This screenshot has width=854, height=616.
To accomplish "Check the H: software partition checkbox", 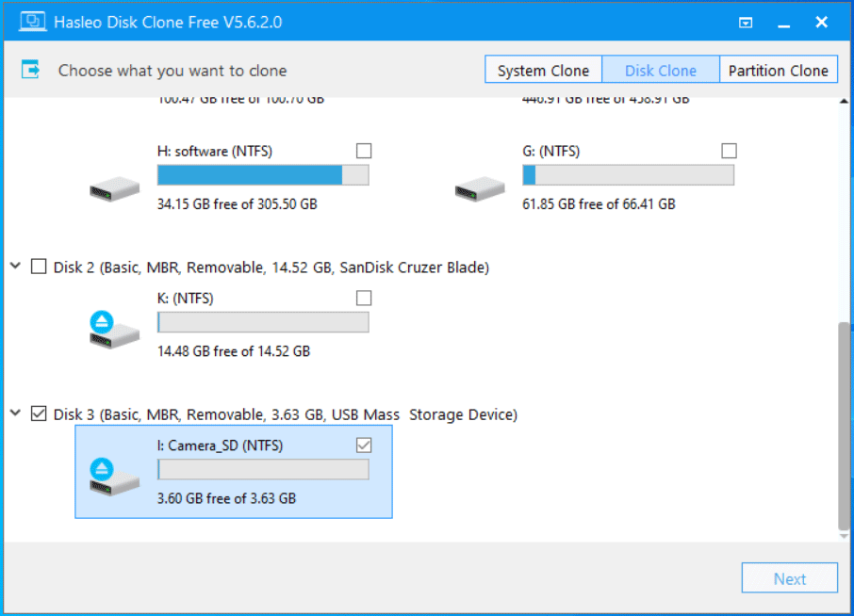I will (x=364, y=151).
